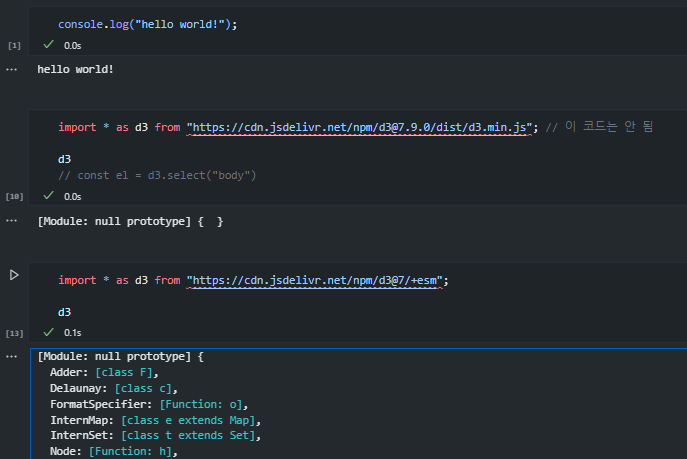The image size is (687, 459).
Task: Click the success checkmark of first cell
Action: click(49, 44)
